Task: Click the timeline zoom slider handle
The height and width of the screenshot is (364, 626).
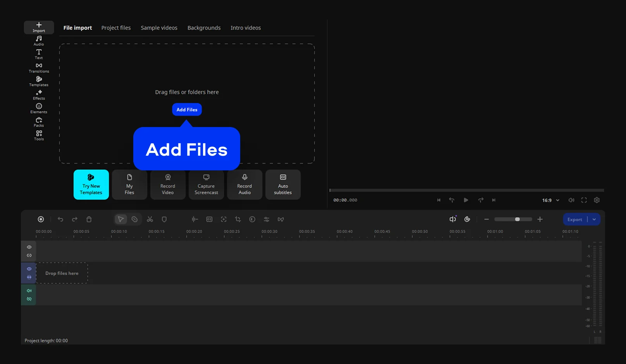Action: (517, 219)
